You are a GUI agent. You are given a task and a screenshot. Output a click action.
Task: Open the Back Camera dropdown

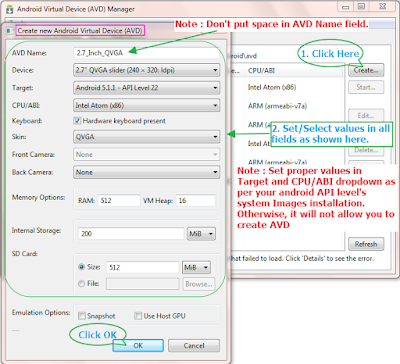tap(146, 172)
